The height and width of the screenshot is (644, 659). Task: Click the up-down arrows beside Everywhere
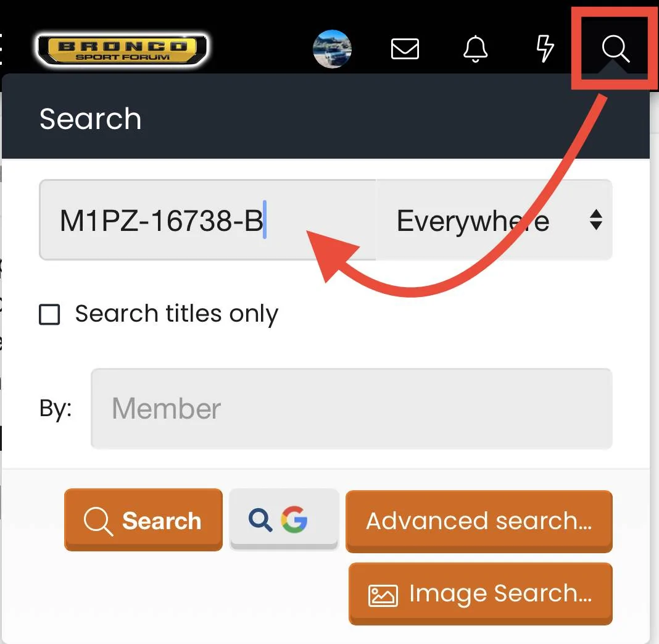point(596,220)
